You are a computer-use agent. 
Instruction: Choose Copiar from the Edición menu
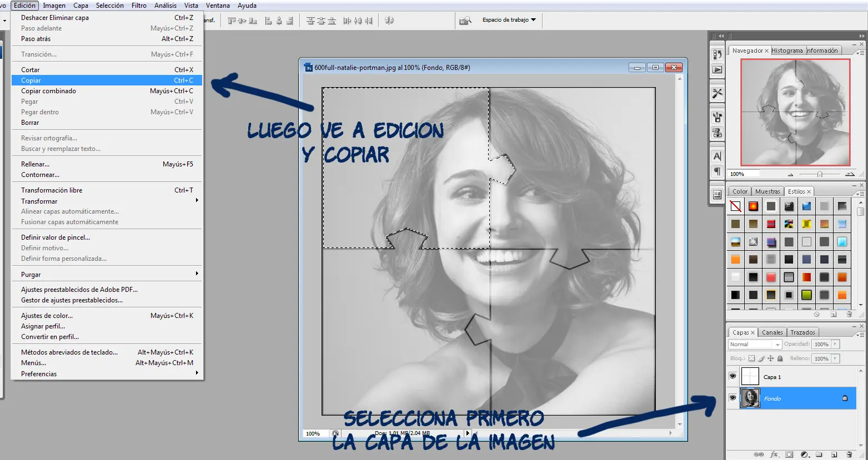point(32,80)
